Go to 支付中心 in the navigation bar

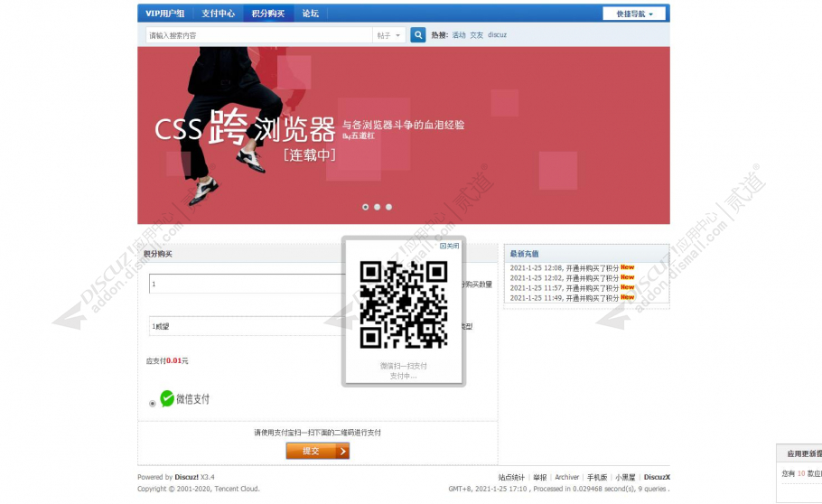click(x=218, y=14)
